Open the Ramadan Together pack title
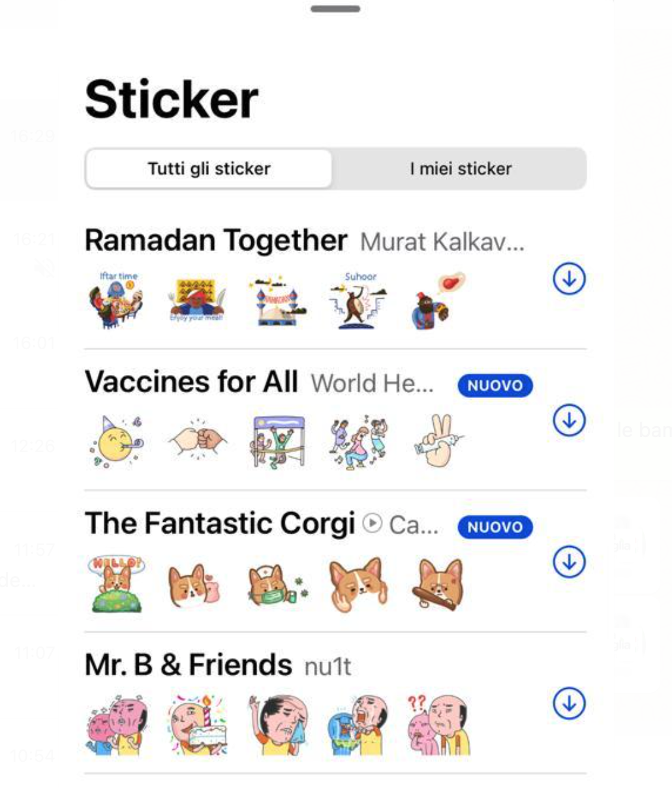 click(216, 241)
